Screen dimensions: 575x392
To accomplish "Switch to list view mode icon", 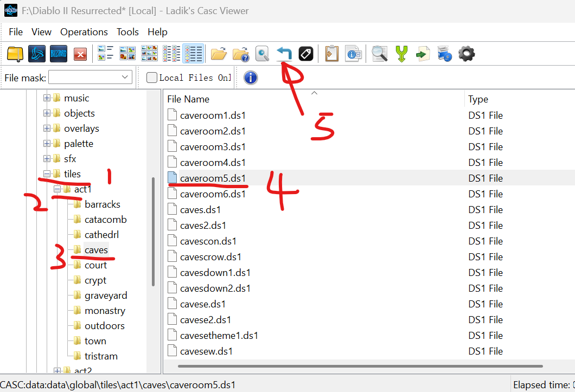I will (171, 54).
